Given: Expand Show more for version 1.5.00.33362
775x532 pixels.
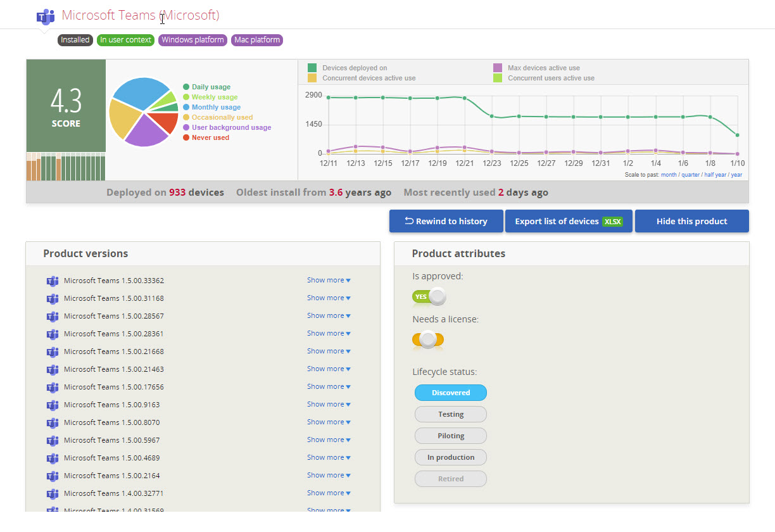Looking at the screenshot, I should (329, 280).
